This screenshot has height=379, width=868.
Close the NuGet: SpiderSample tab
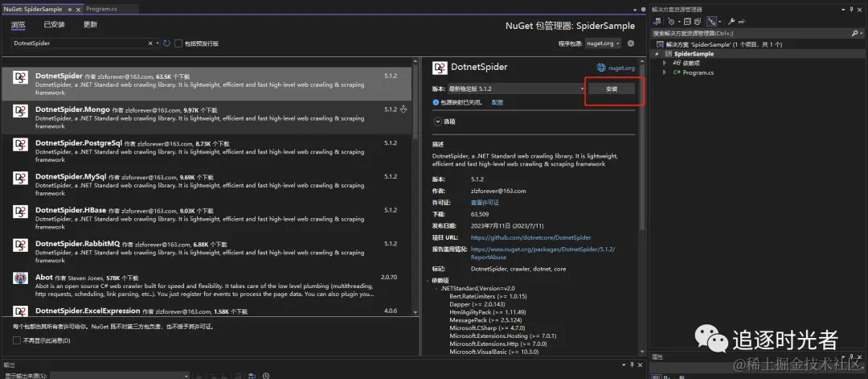[78, 10]
